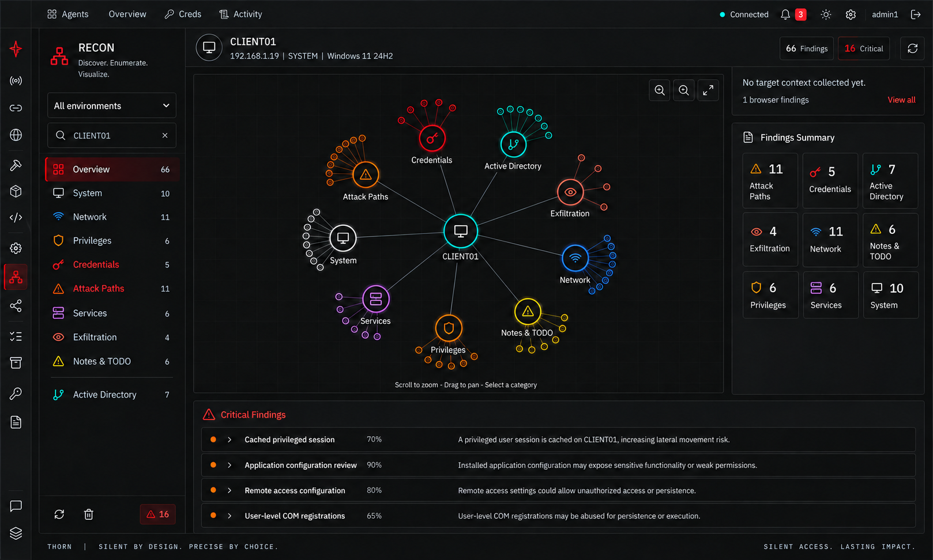Viewport: 933px width, 560px height.
Task: Select Exfiltration in the sidebar list
Action: [112, 337]
